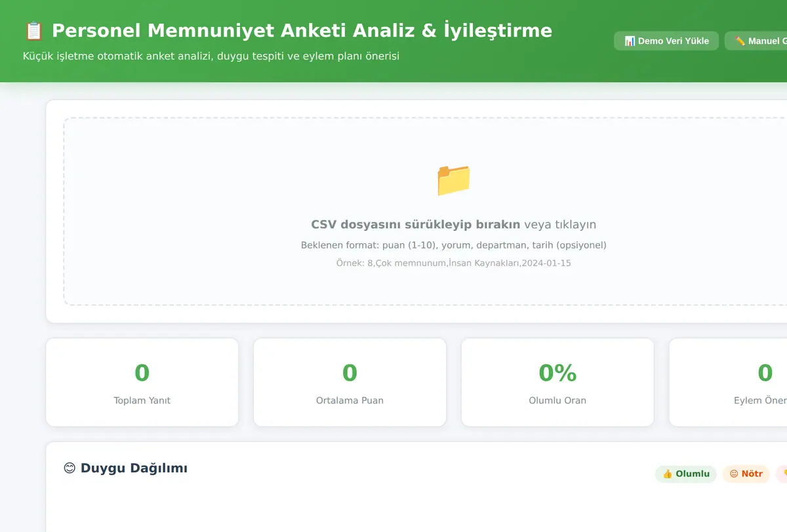Click the Duygu Dağılımı section heading
Screen dimensions: 787x532
click(125, 468)
